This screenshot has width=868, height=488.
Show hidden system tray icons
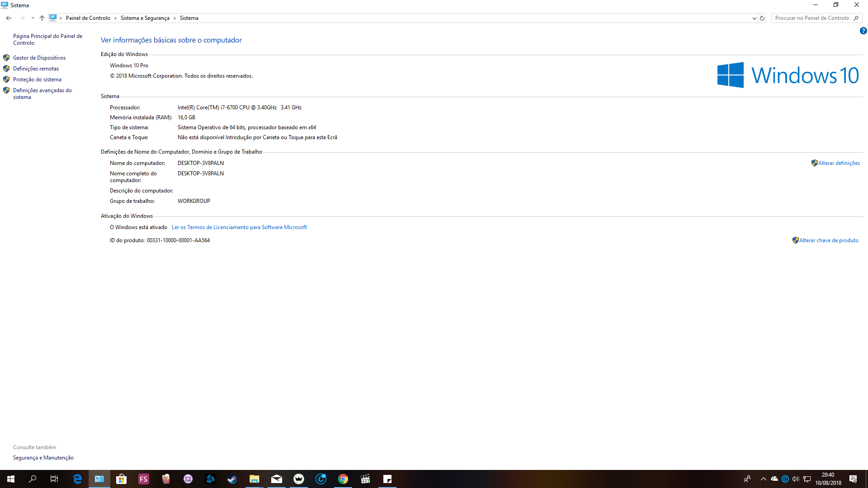[764, 479]
